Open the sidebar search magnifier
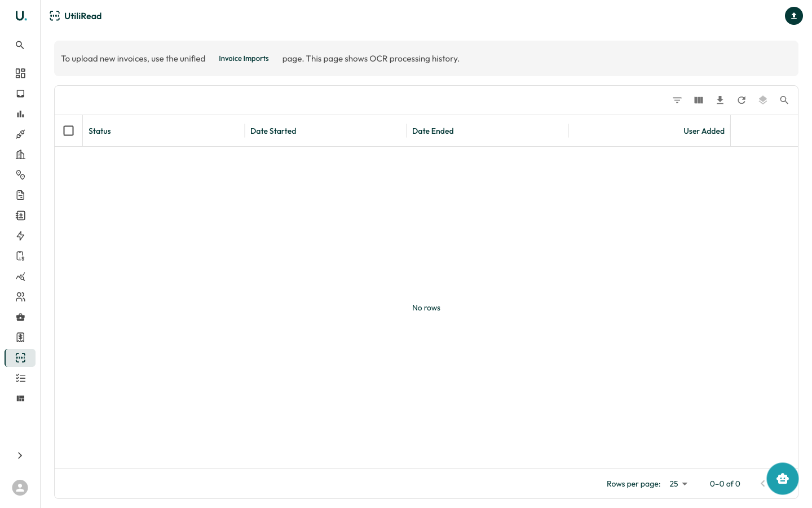Viewport: 812px width, 508px height. coord(20,45)
